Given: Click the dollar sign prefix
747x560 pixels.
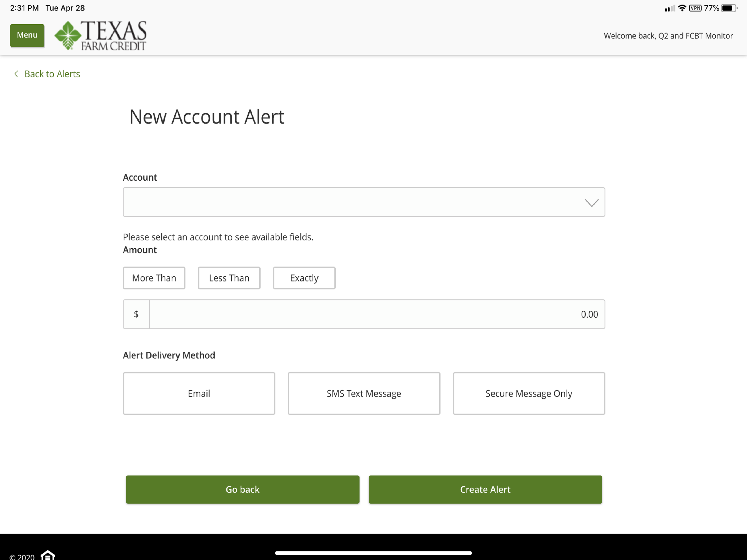Looking at the screenshot, I should pyautogui.click(x=136, y=314).
